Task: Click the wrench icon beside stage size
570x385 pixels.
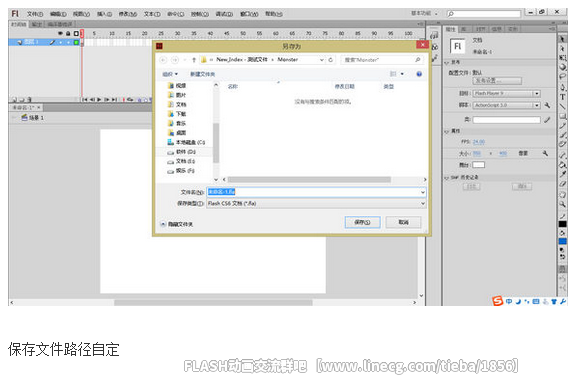Action: coord(545,153)
